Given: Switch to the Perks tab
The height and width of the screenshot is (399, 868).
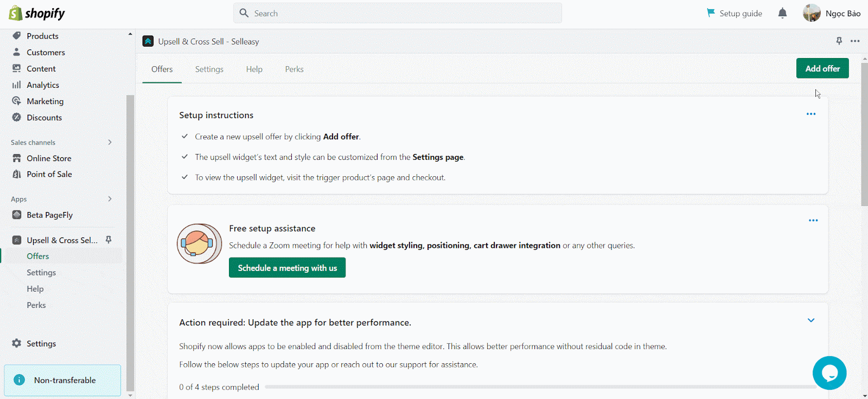Looking at the screenshot, I should coord(294,69).
